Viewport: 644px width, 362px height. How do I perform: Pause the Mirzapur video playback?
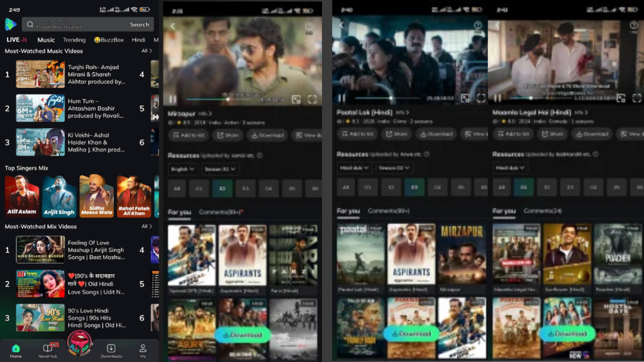point(173,99)
